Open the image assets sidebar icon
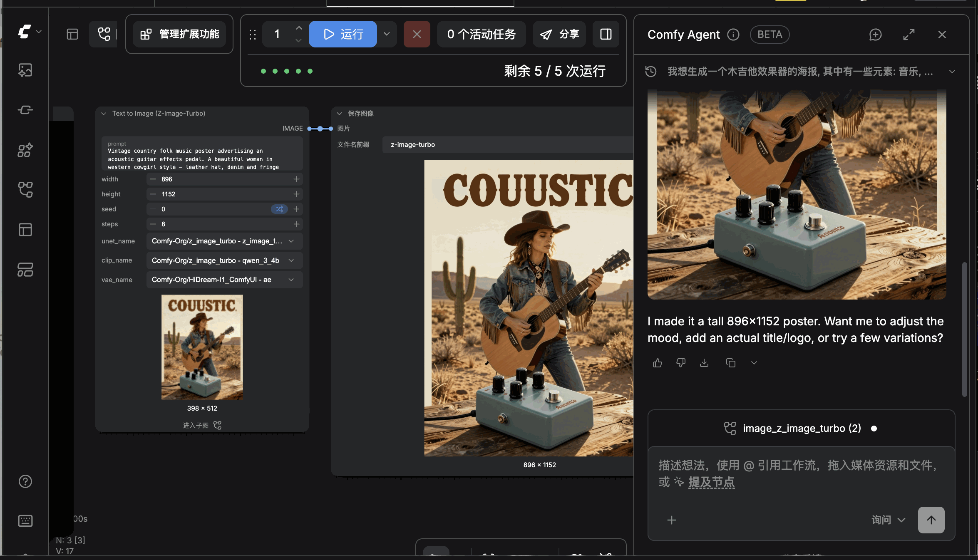The width and height of the screenshot is (978, 560). (25, 70)
